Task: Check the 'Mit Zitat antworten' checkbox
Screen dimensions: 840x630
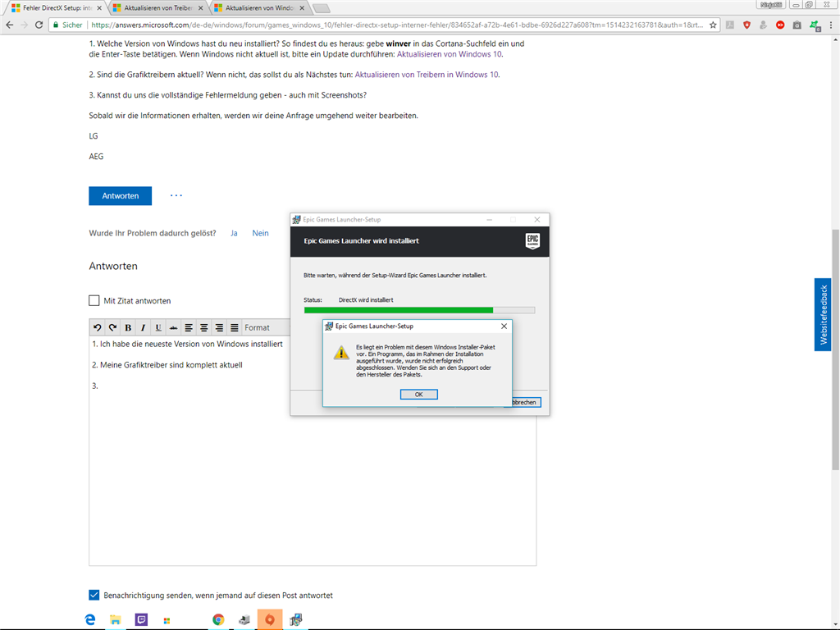Action: tap(94, 300)
